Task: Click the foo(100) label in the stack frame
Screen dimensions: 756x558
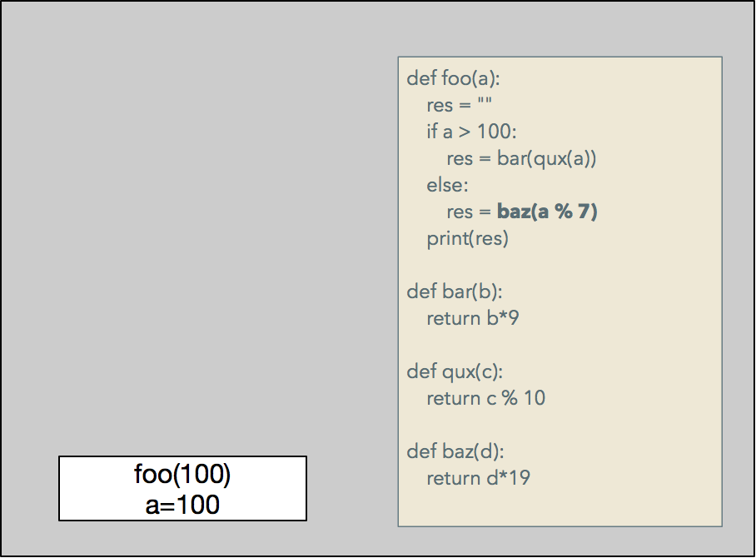Action: tap(182, 475)
